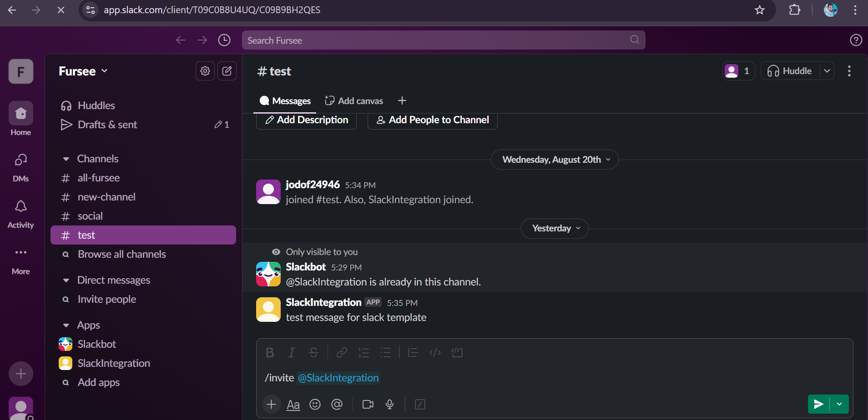Open the Slackbot app conversation
The width and height of the screenshot is (868, 420).
(x=143, y=344)
